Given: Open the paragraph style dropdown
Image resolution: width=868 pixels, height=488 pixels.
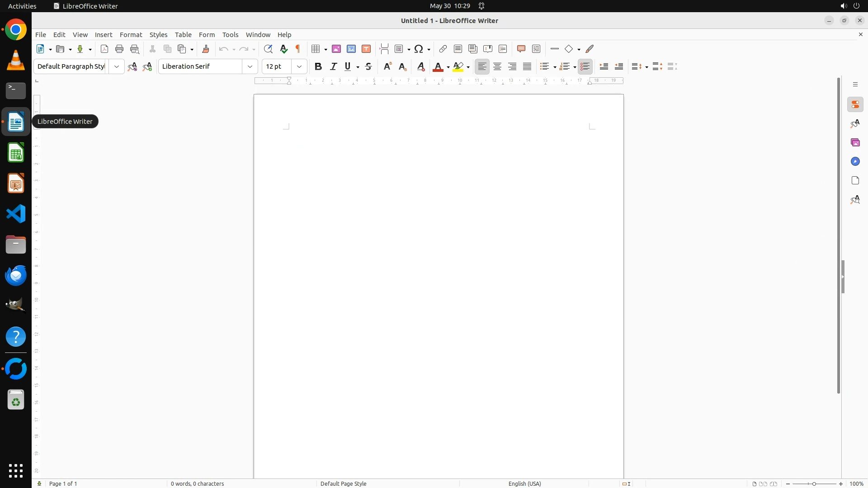Looking at the screenshot, I should tap(117, 66).
